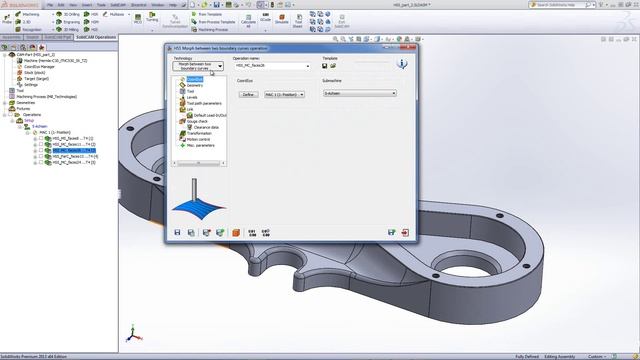Viewport: 640px width, 360px height.
Task: Click the tool path preview thumbnail
Action: [x=199, y=199]
